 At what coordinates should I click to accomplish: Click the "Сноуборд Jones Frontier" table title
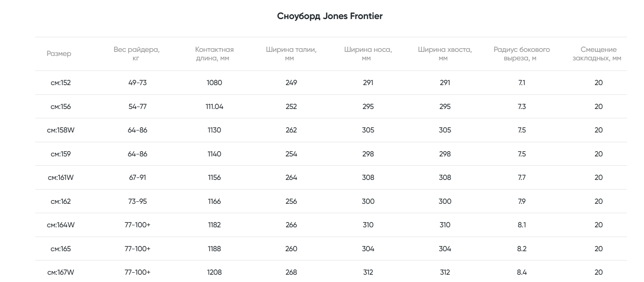[330, 16]
